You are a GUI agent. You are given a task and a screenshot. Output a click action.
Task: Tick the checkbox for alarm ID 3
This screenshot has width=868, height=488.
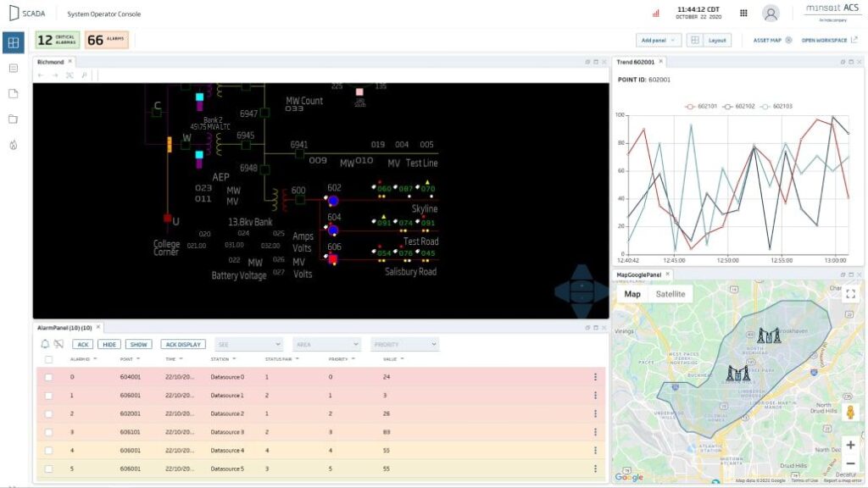click(x=48, y=432)
